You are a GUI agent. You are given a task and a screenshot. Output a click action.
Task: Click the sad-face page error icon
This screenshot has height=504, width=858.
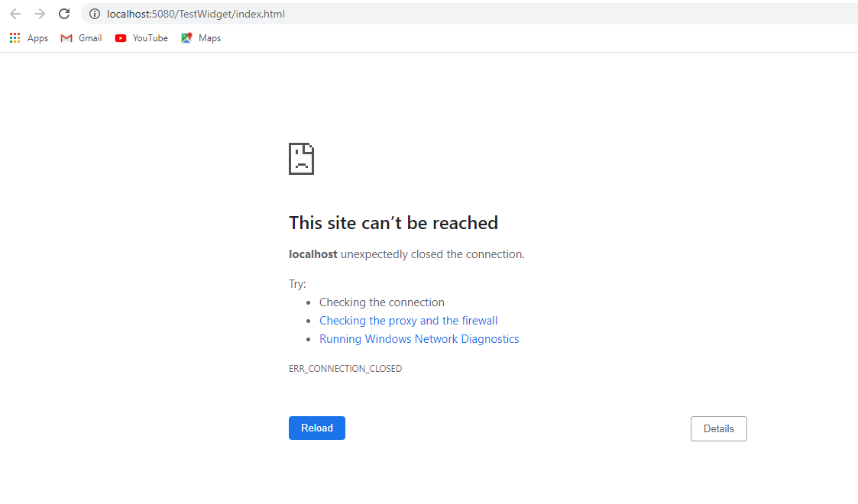(x=302, y=159)
